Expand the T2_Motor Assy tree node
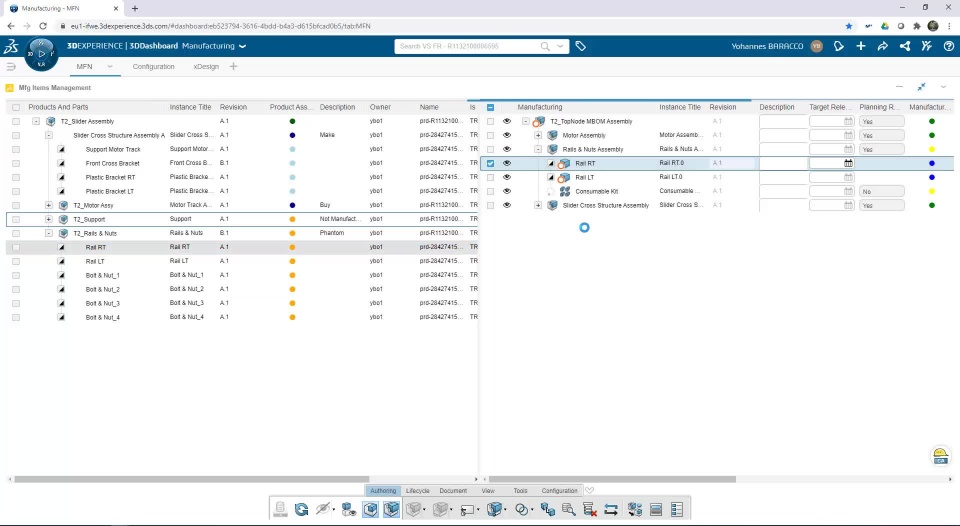Viewport: 960px width, 526px height. coord(48,205)
